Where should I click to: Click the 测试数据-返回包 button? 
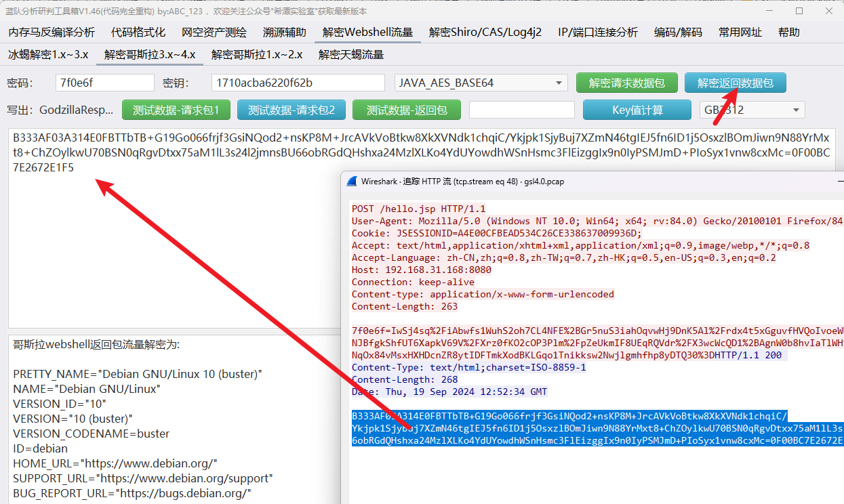405,110
